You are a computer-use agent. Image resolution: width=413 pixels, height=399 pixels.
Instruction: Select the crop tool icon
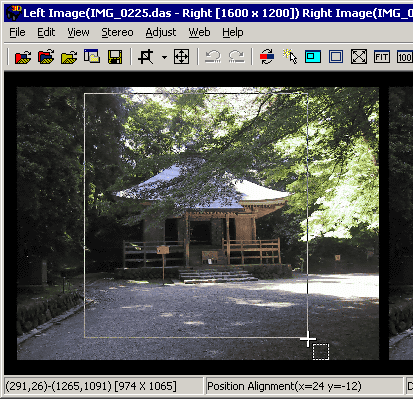[146, 57]
